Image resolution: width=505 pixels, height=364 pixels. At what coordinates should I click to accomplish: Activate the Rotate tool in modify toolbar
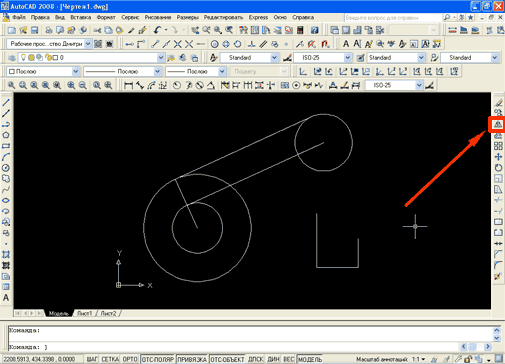click(x=498, y=168)
